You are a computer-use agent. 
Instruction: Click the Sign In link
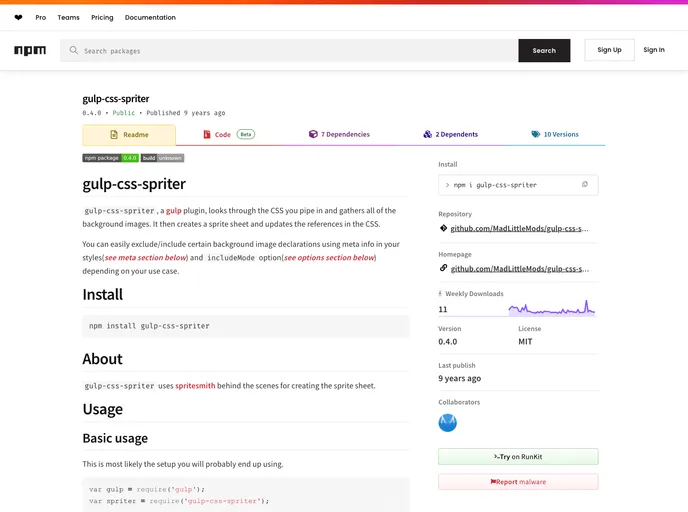654,50
